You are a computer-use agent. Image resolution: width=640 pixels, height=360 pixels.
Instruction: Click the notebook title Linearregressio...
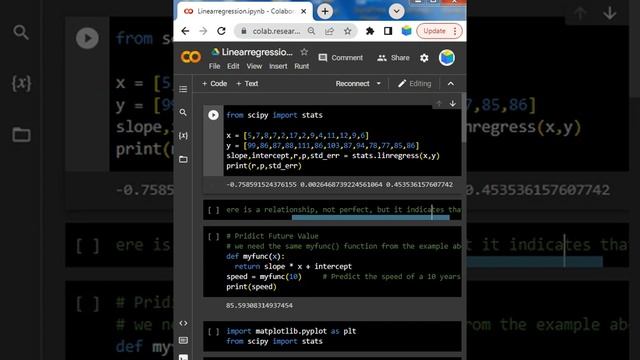tap(257, 52)
